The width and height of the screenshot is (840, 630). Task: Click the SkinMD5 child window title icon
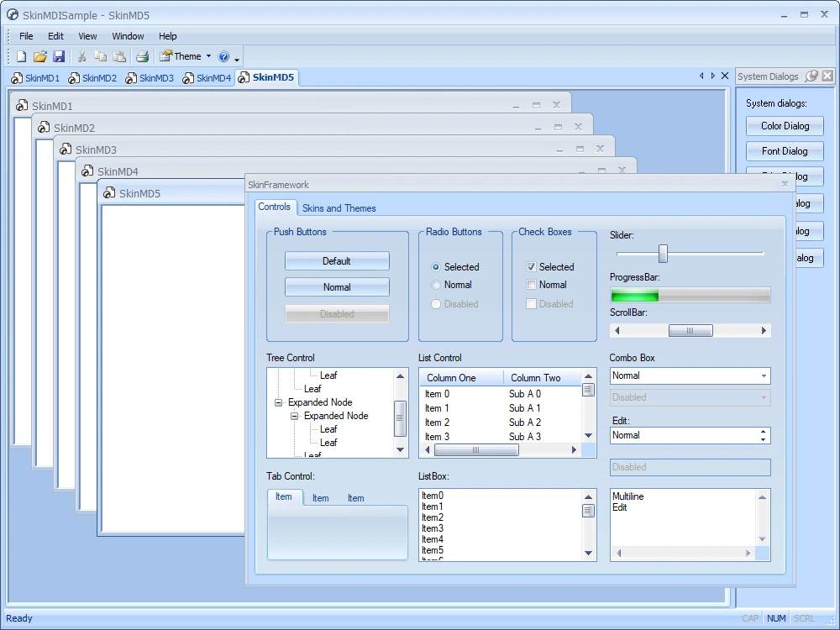click(109, 192)
